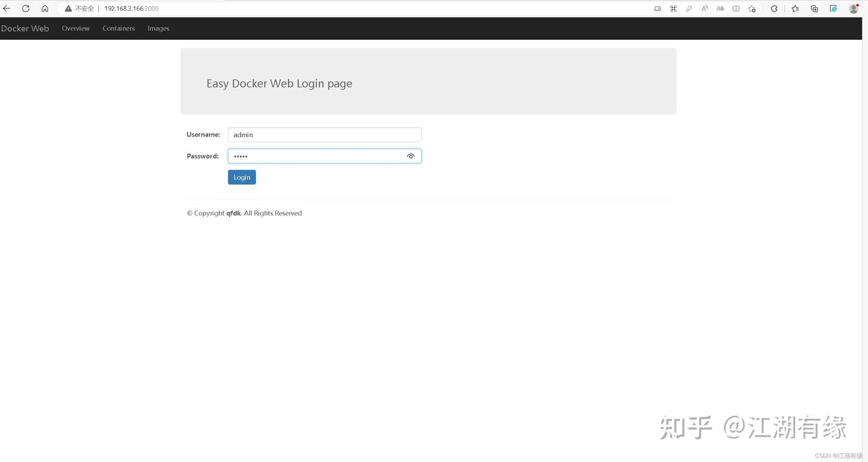Click the Internet Explorer mode icon
This screenshot has height=462, width=868.
coord(833,8)
